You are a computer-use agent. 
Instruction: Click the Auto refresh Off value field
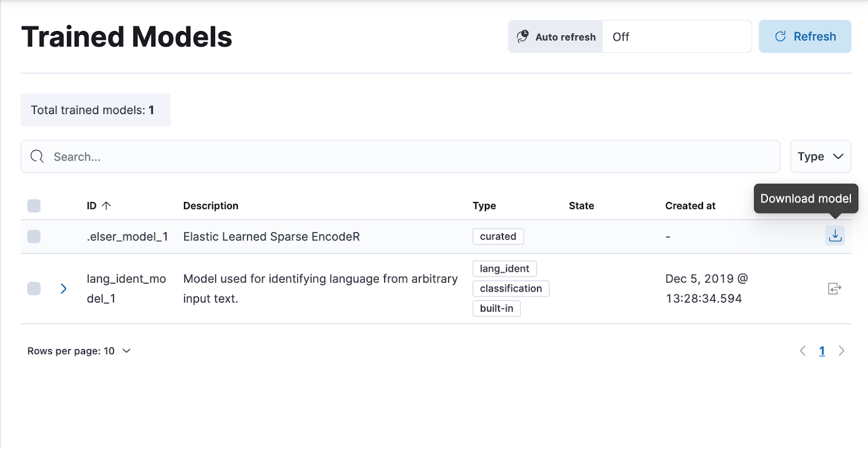click(676, 36)
